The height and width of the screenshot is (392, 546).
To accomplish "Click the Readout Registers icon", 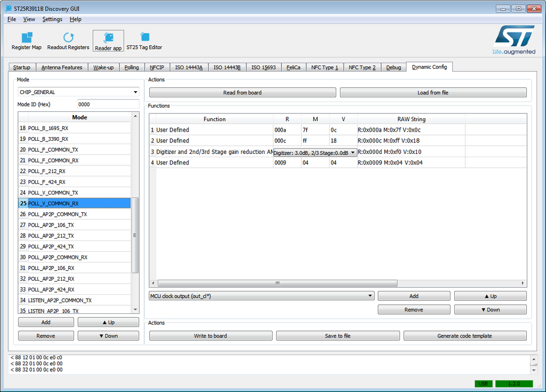I will [68, 41].
